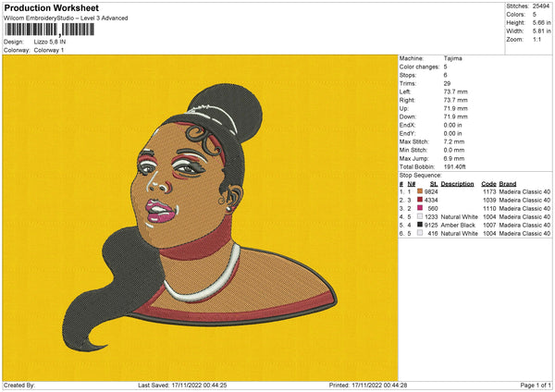Click the Max Stitch value 7.2 mm
This screenshot has width=555, height=392.
coord(454,141)
